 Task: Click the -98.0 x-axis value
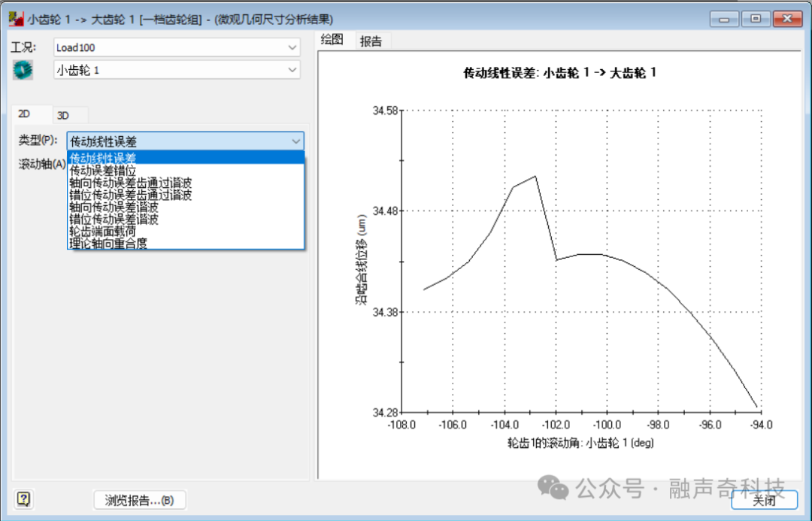tap(659, 426)
